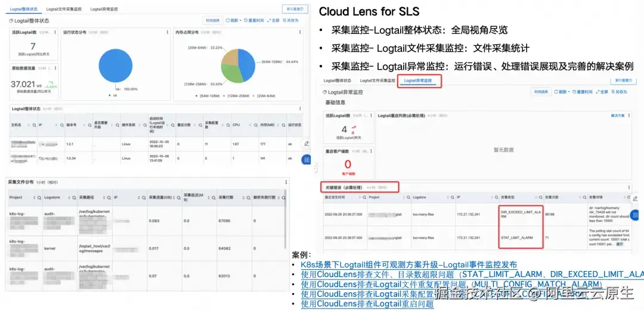Select the highlighted Logtail异常监控 tab in the right dashboard

[418, 81]
